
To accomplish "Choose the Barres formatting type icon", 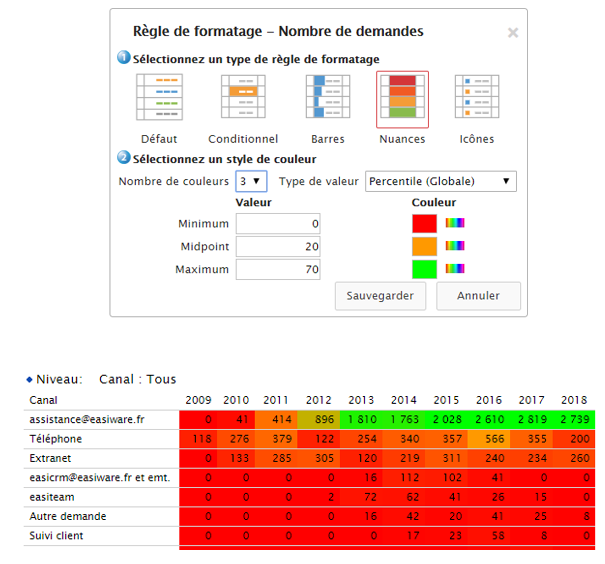I will tap(327, 99).
